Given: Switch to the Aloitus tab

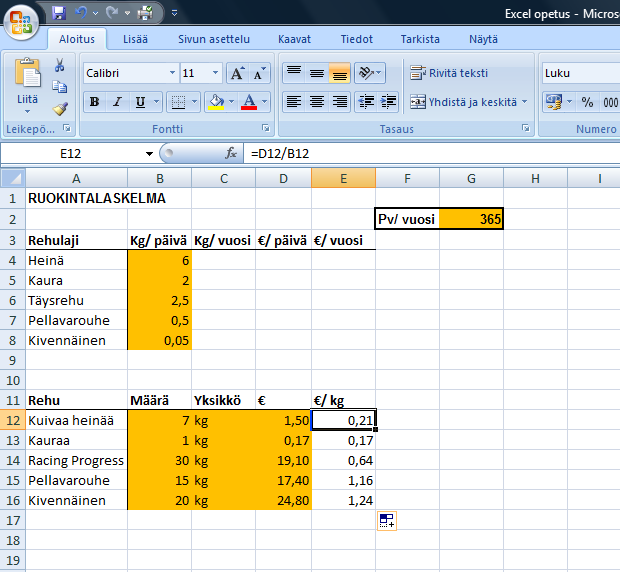Looking at the screenshot, I should tap(77, 39).
